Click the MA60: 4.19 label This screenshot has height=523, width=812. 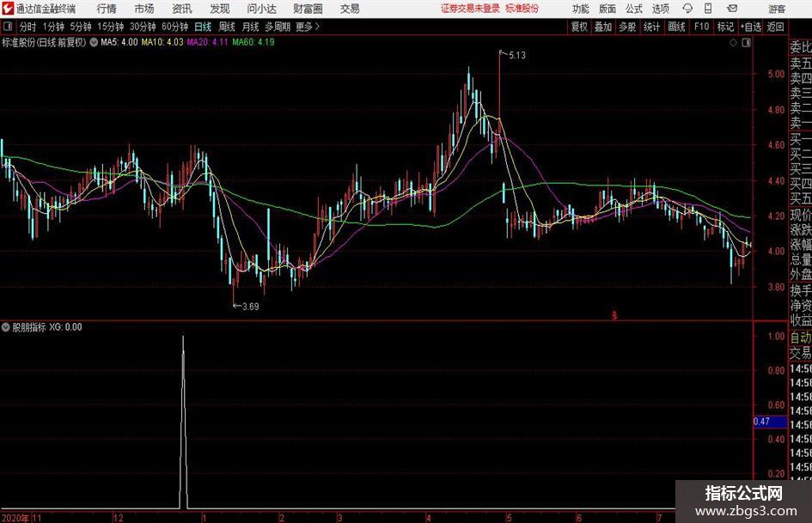click(x=253, y=42)
